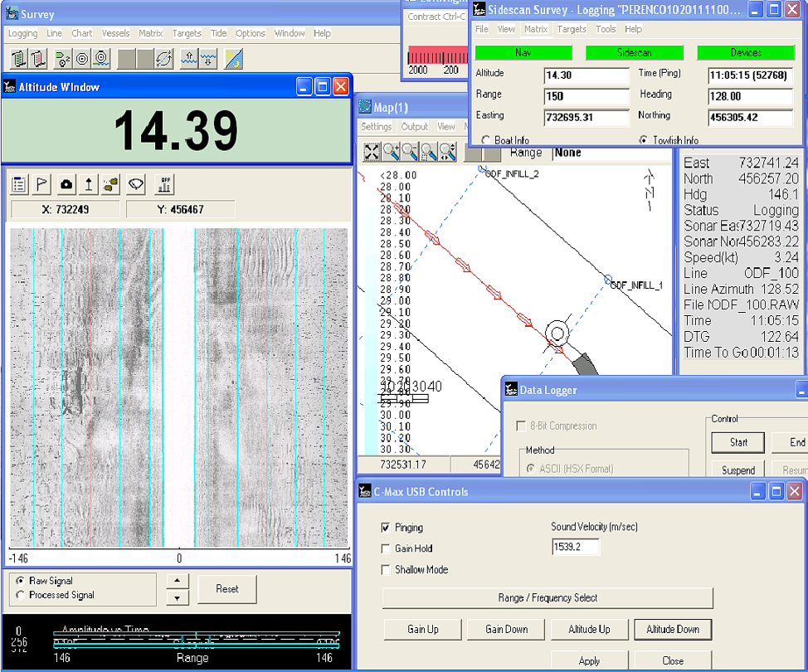Click the camera snapshot icon in the sonar window
The width and height of the screenshot is (808, 672).
66,184
